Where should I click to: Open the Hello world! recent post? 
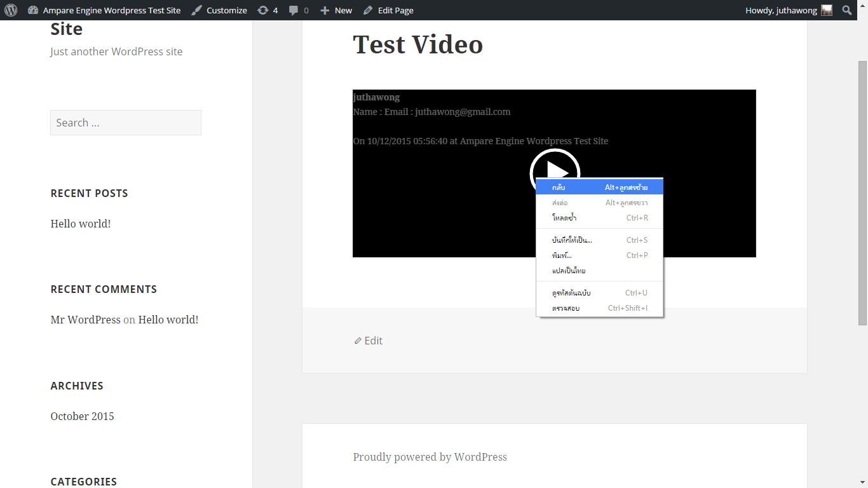coord(80,223)
